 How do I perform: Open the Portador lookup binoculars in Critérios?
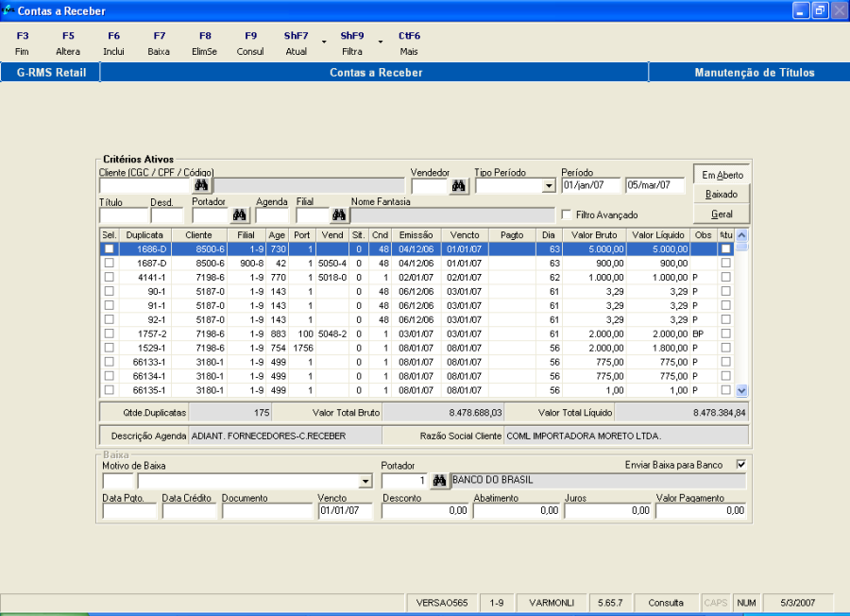click(240, 215)
